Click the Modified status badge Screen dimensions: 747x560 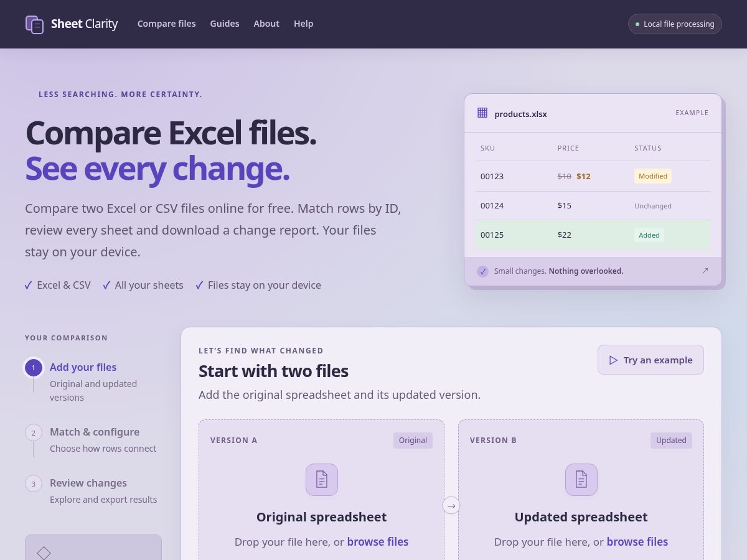(x=652, y=176)
